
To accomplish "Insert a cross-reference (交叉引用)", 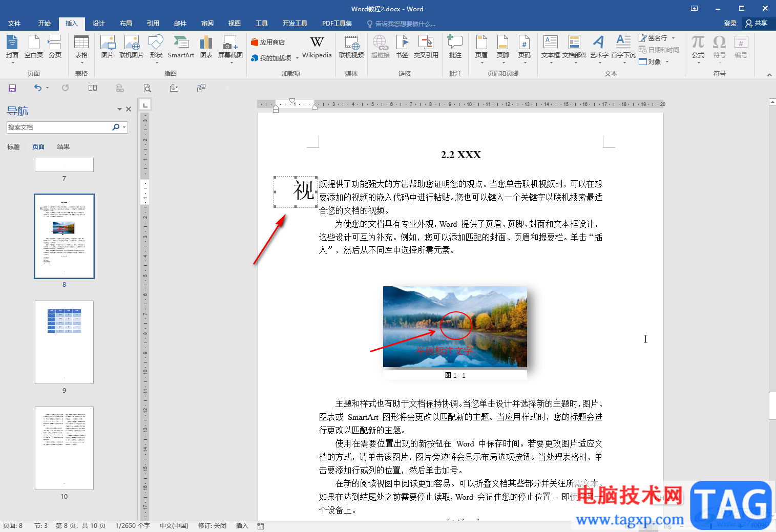I will [426, 47].
